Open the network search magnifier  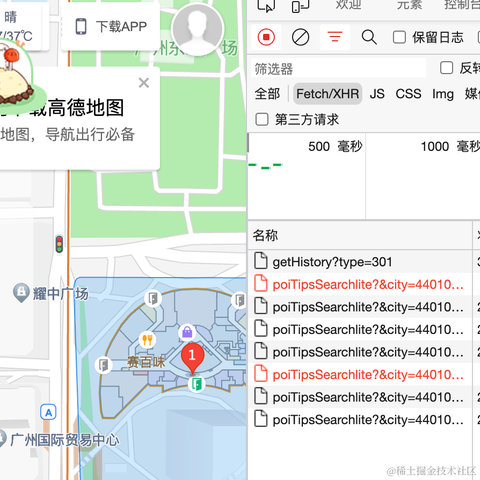[x=369, y=37]
